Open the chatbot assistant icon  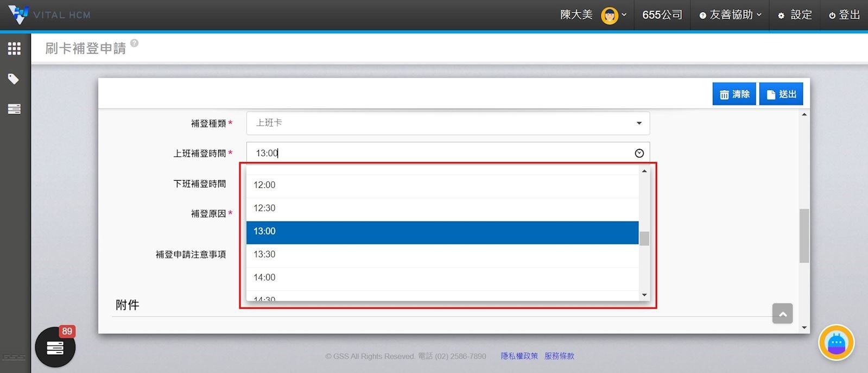click(x=836, y=343)
